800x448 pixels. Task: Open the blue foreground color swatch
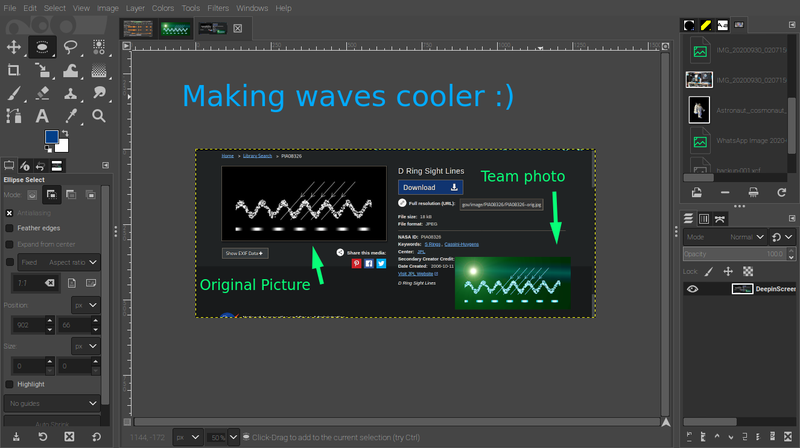tap(52, 137)
